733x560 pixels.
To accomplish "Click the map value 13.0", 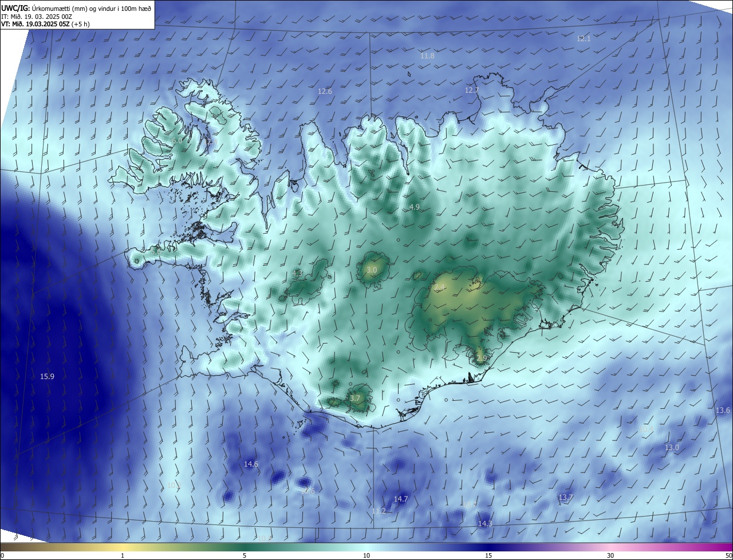I will pyautogui.click(x=671, y=447).
